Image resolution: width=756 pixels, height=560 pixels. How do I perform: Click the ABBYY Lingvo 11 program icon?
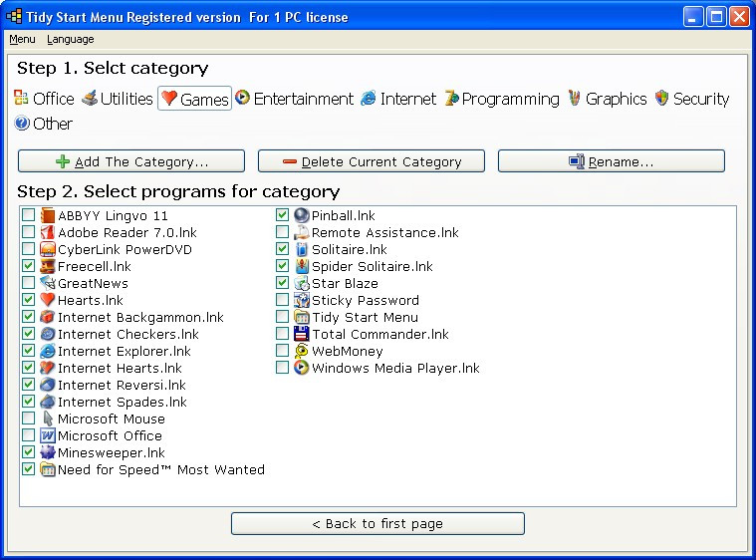point(47,215)
